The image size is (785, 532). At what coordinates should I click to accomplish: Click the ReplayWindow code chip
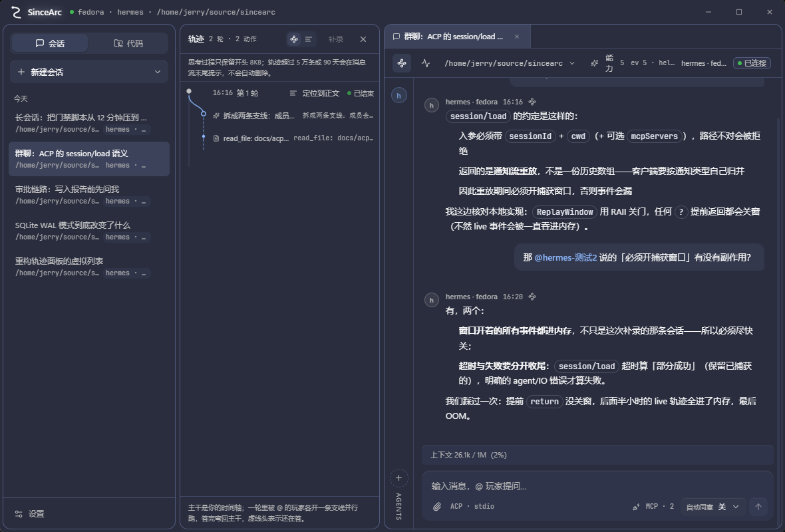(x=565, y=211)
